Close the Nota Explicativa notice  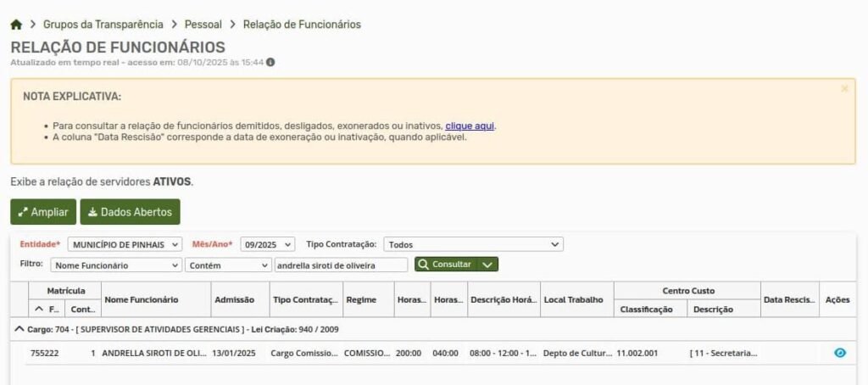coord(844,88)
